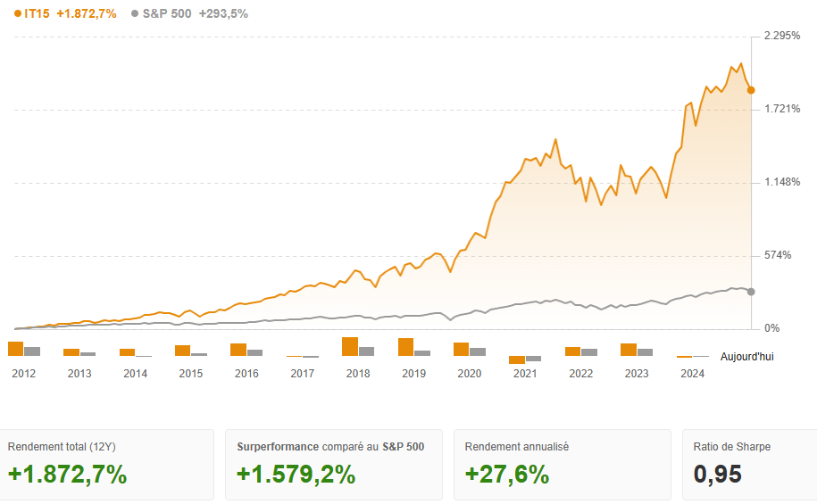817x504 pixels.
Task: Click the Aujourd'hui line icon
Action: coord(694,356)
